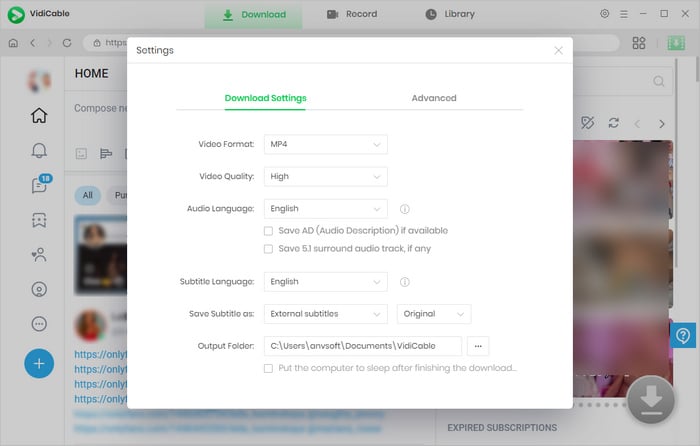Toggle put computer to sleep checkbox
Screen dimensions: 700x446
click(268, 368)
